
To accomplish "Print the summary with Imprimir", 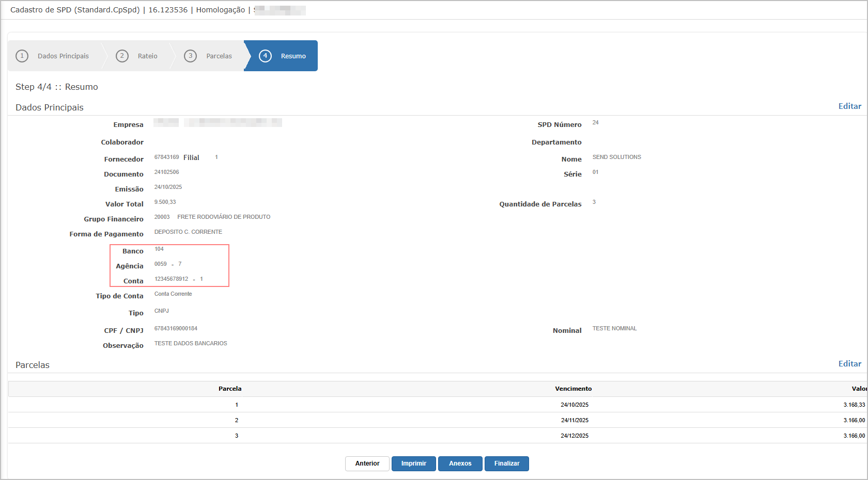I will [x=413, y=463].
